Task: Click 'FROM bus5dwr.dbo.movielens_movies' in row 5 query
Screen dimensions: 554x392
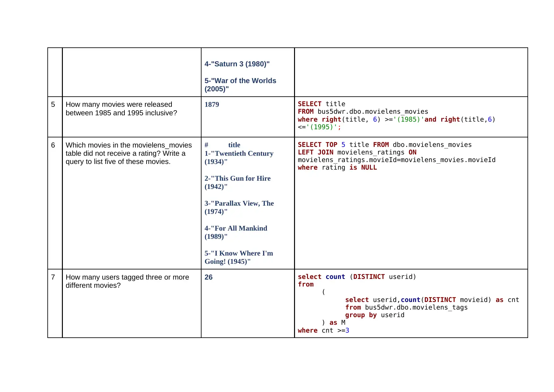Action: click(x=363, y=112)
